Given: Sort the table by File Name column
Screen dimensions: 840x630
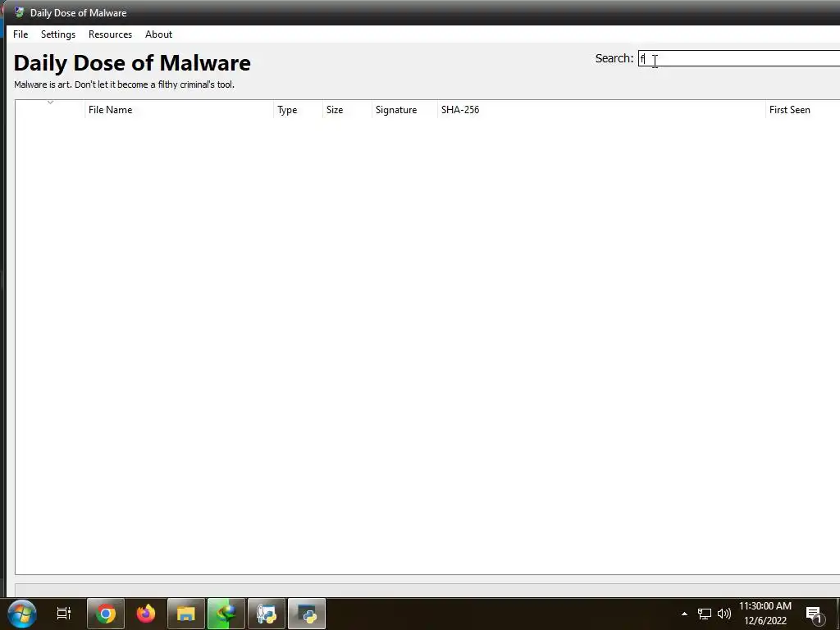Looking at the screenshot, I should (179, 110).
